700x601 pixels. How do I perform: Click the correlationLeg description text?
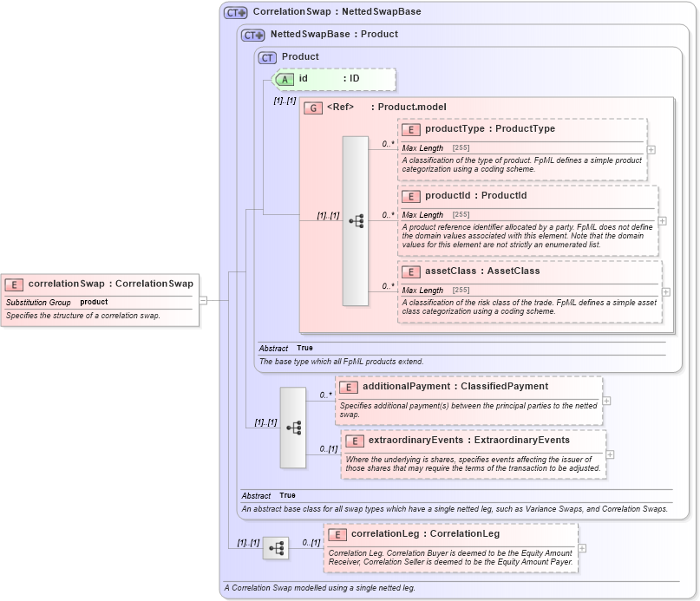(450, 558)
